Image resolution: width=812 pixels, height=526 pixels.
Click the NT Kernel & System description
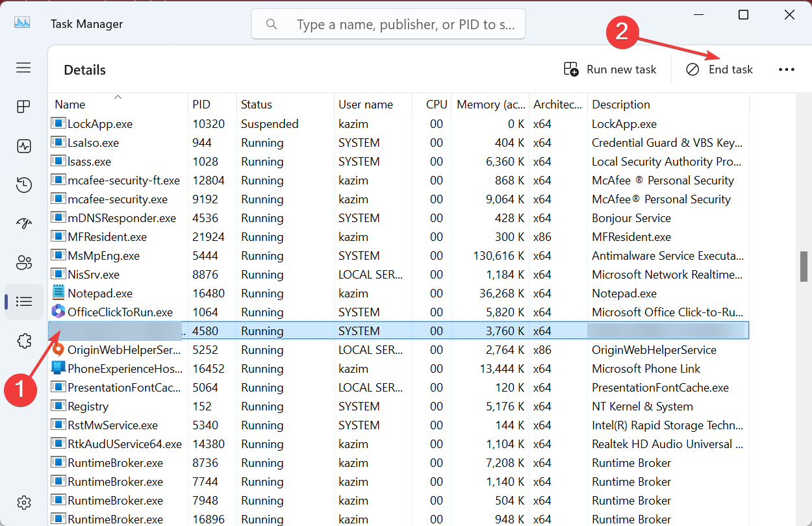coord(642,407)
